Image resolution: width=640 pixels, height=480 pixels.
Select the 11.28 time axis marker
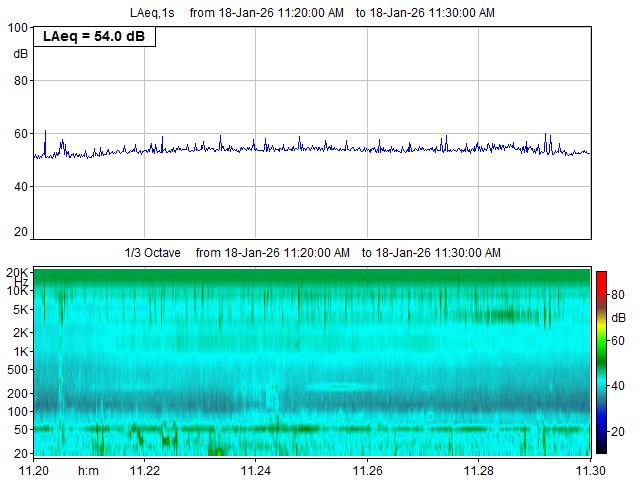[x=479, y=469]
